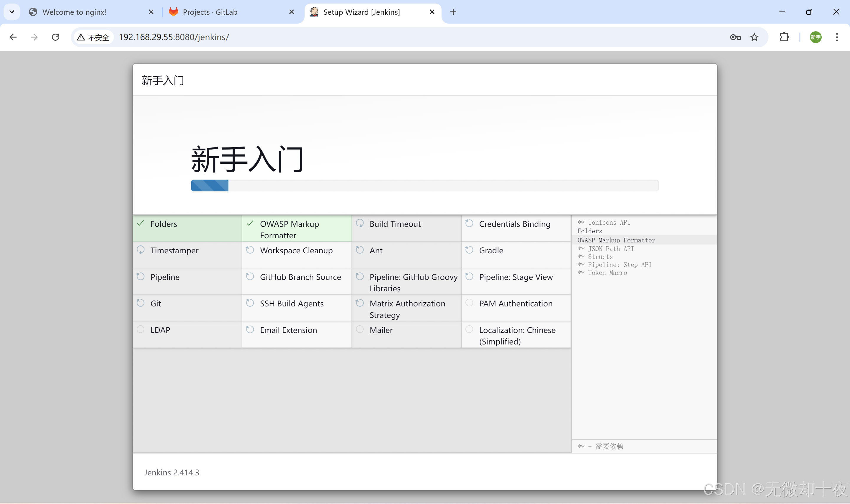Click the browser reload icon

click(55, 37)
